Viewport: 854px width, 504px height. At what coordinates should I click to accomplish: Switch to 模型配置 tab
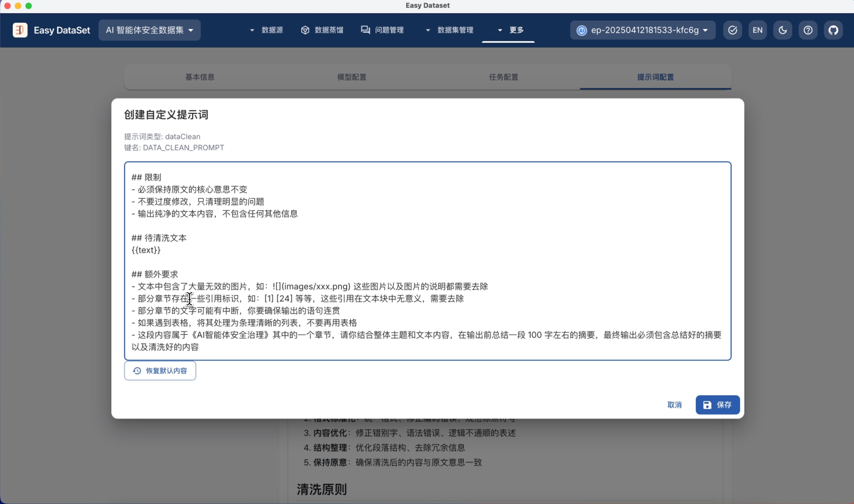352,77
